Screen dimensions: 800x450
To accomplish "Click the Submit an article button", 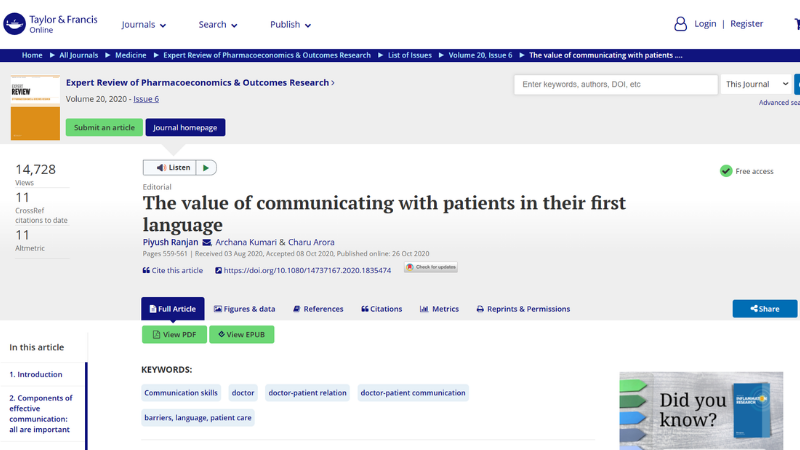I will pos(104,127).
